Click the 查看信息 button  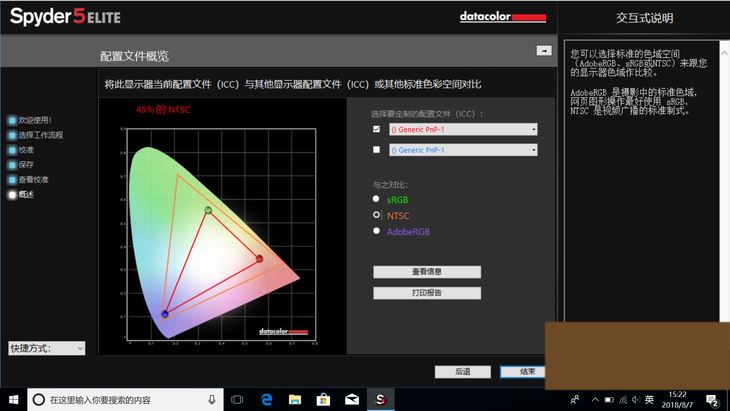[427, 272]
